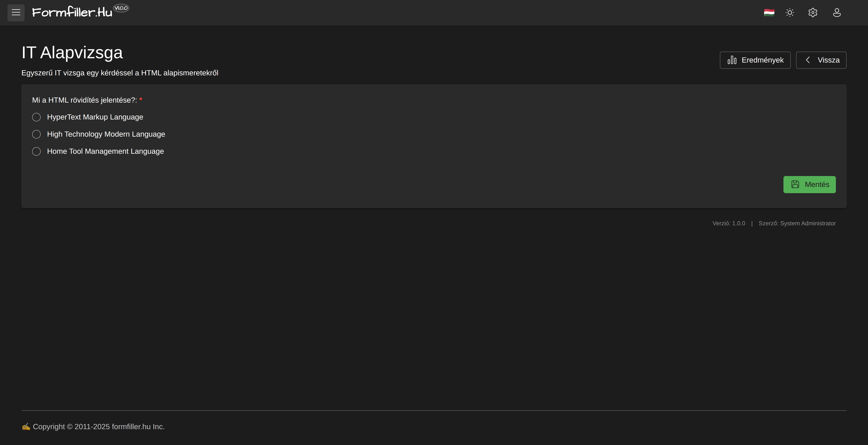Click the bar chart icon on Eredmények

732,60
